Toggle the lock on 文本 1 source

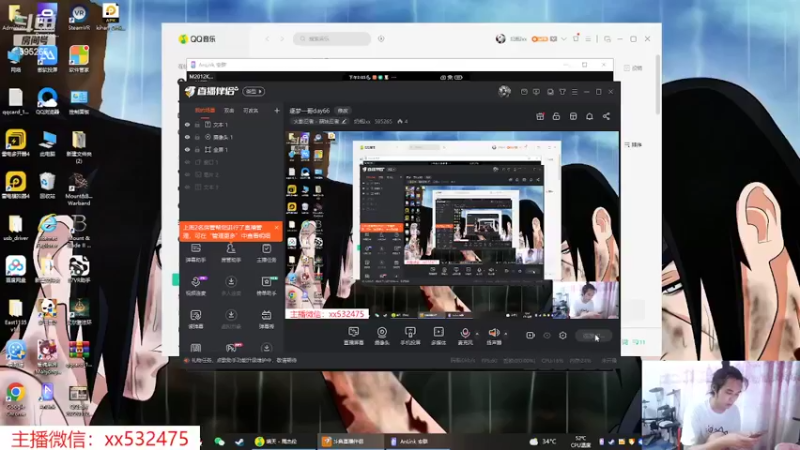click(197, 124)
